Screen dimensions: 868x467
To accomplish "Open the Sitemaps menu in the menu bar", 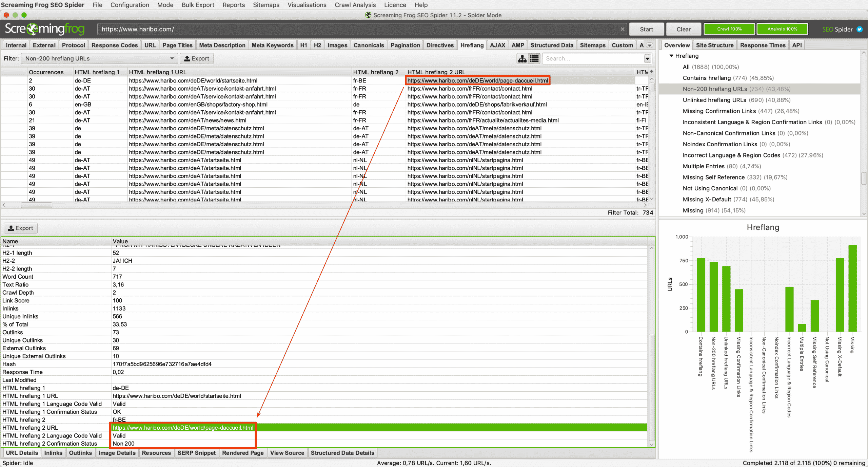I will point(266,5).
